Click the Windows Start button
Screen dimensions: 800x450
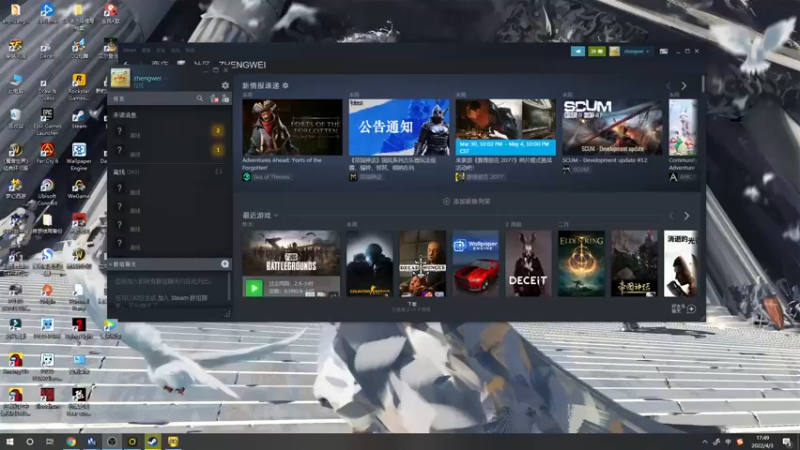click(x=10, y=442)
